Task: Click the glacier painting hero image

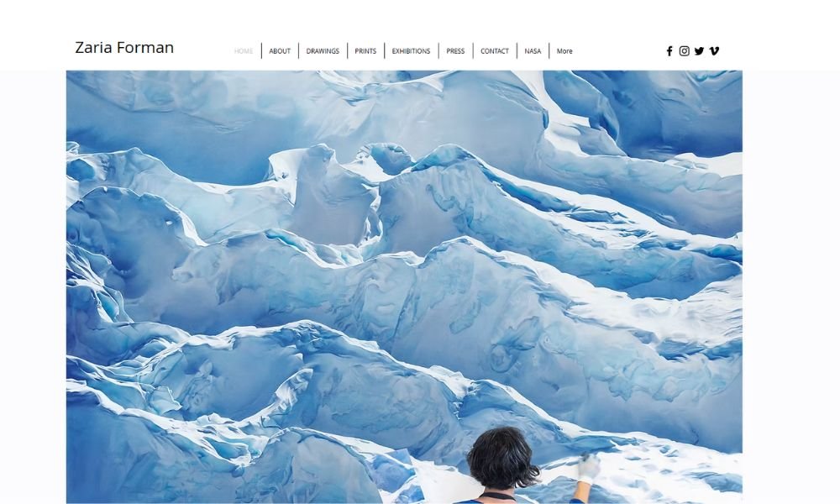Action: tap(404, 286)
